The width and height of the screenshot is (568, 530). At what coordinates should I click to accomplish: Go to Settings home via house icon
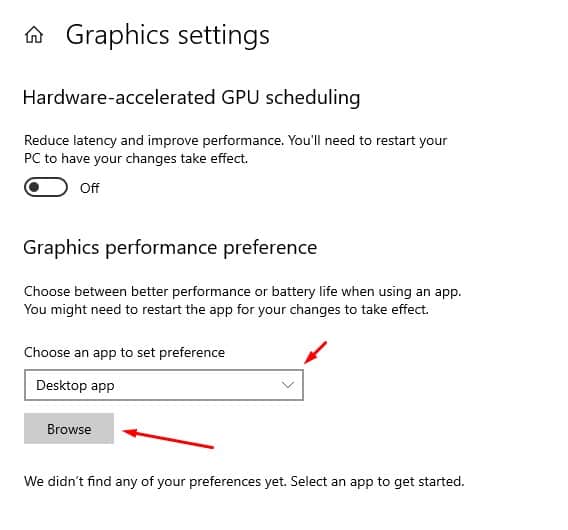tap(34, 35)
